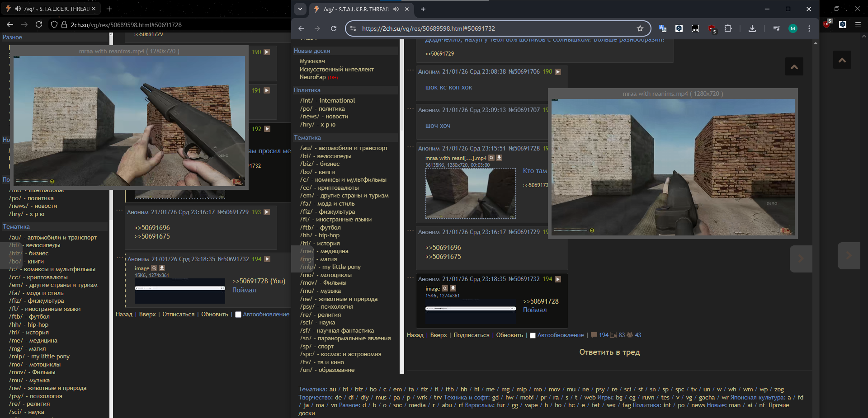Click Ответить в тред
Viewport: 868px width, 418px height.
(x=609, y=352)
